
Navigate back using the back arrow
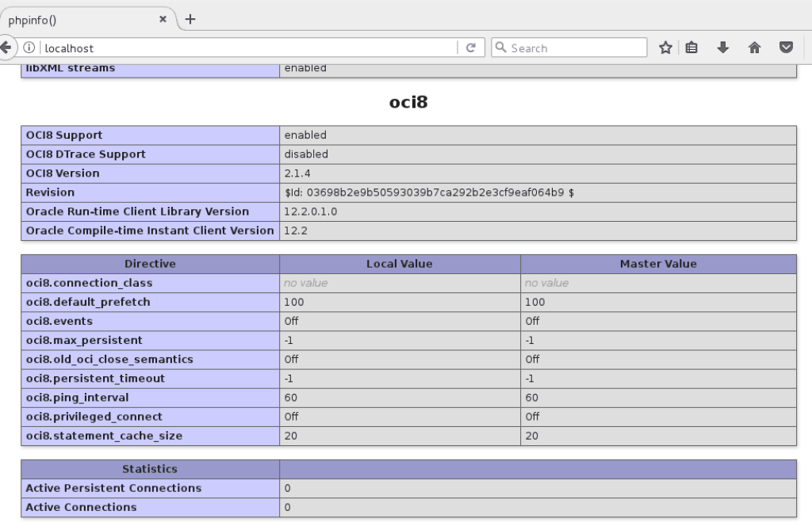coord(5,47)
